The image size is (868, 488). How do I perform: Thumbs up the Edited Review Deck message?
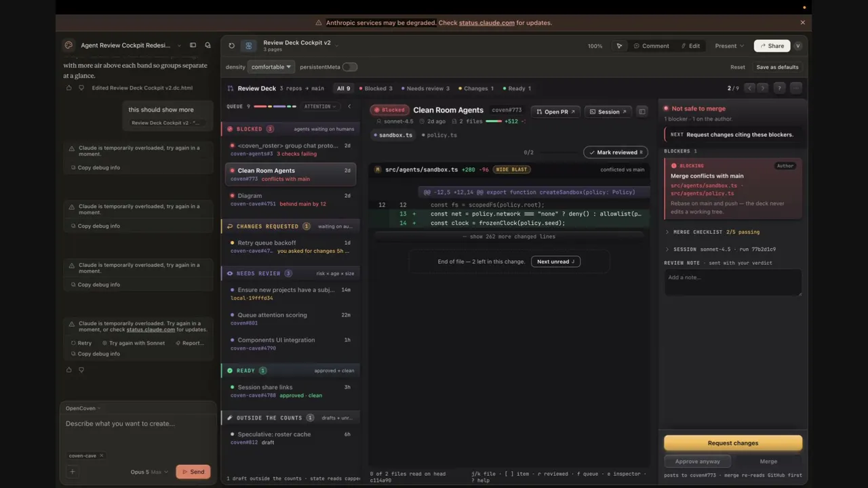(68, 87)
